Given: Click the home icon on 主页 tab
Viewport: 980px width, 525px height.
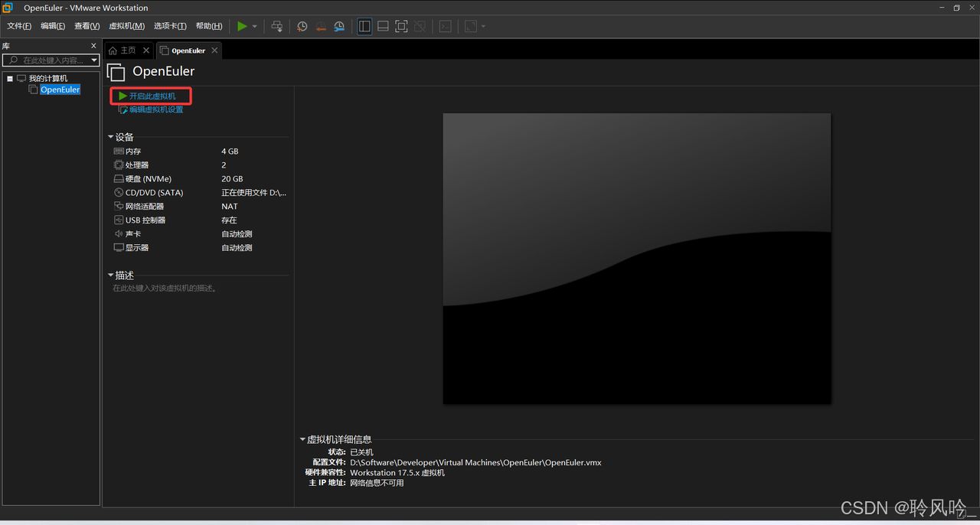Looking at the screenshot, I should 113,51.
